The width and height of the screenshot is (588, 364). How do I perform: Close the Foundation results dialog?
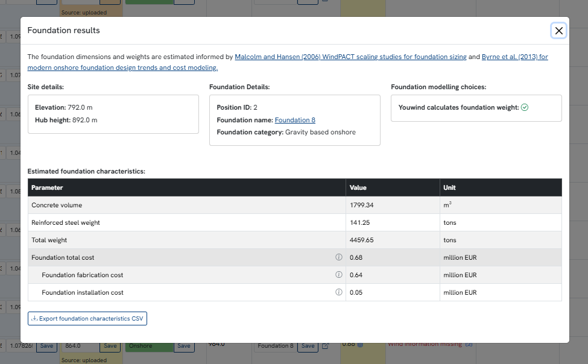[x=558, y=31]
